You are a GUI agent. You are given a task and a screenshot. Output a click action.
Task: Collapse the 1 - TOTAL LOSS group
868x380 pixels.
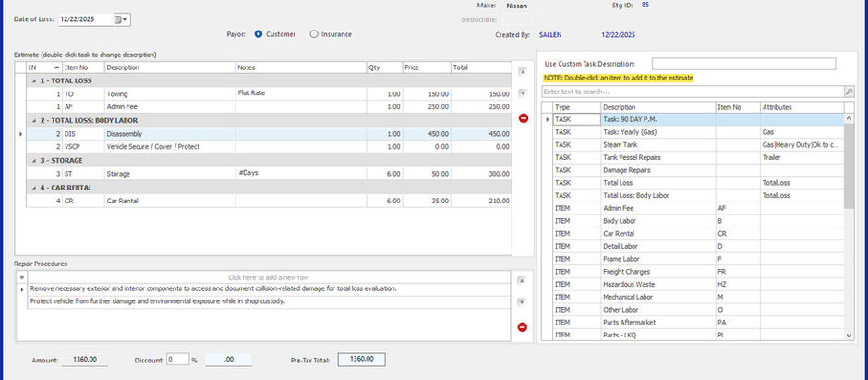click(x=32, y=80)
